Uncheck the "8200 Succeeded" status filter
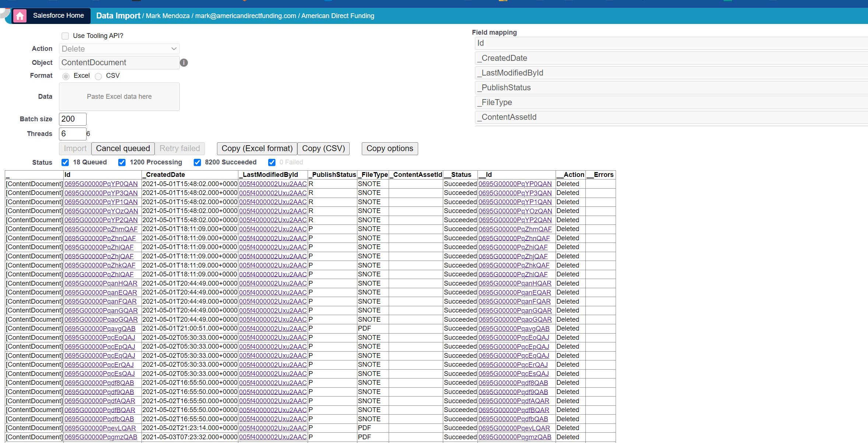Viewport: 868px width, 443px height. [x=197, y=162]
